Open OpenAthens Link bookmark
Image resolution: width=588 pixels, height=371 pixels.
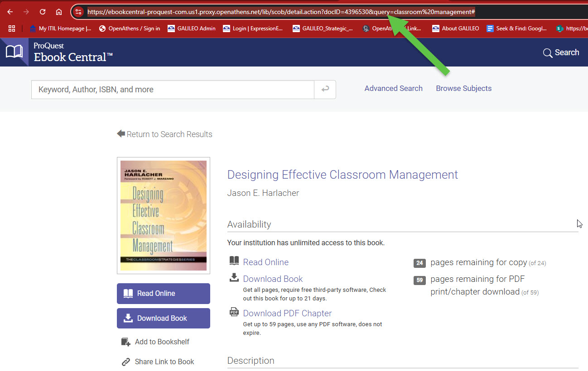point(392,29)
